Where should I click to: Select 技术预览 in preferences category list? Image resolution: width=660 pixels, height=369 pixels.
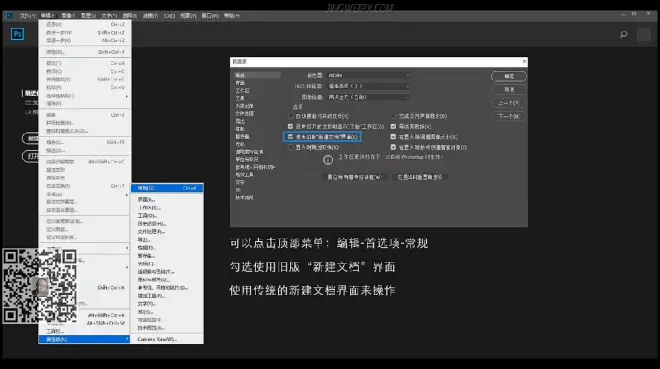(x=244, y=197)
